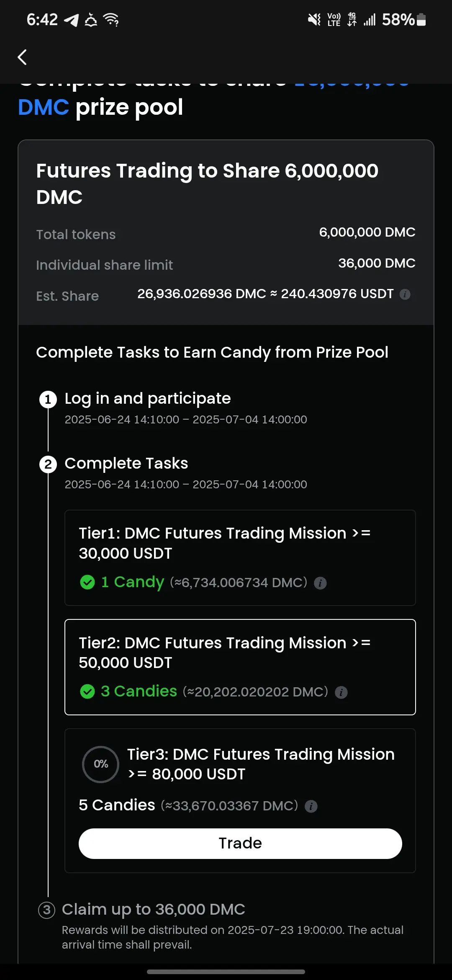Tap the blue DMC prize pool link
The image size is (452, 980).
click(x=44, y=107)
